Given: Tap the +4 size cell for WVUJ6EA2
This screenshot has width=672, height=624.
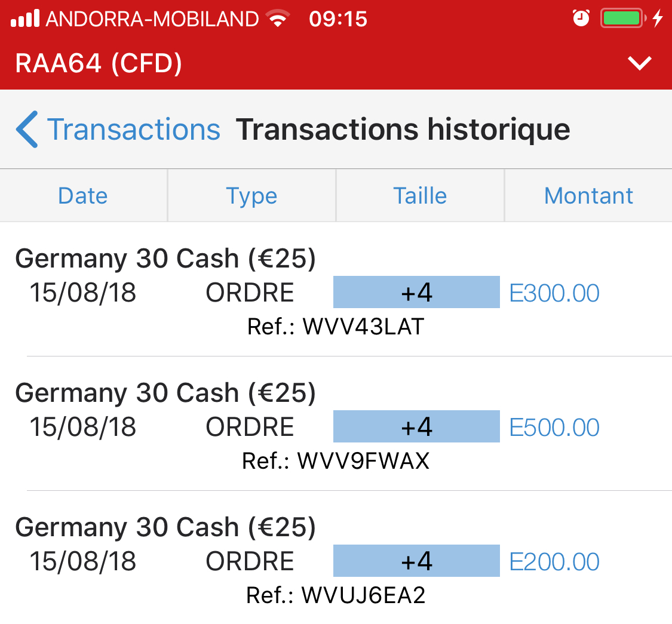Looking at the screenshot, I should 416,561.
